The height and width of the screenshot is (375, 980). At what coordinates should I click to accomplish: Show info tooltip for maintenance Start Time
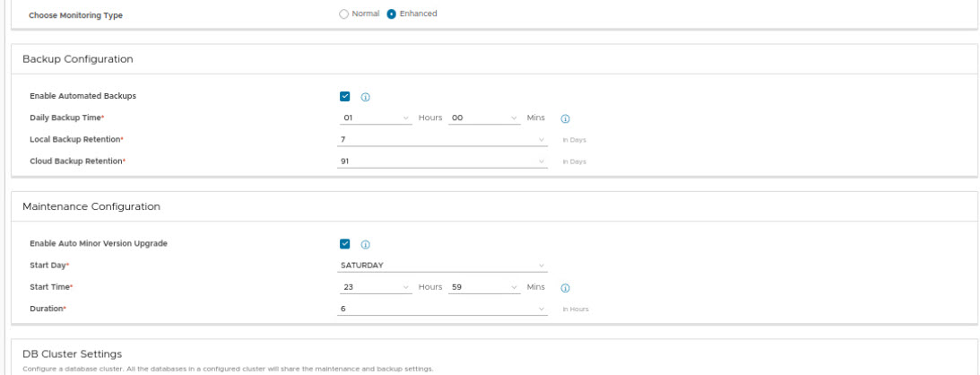[565, 288]
